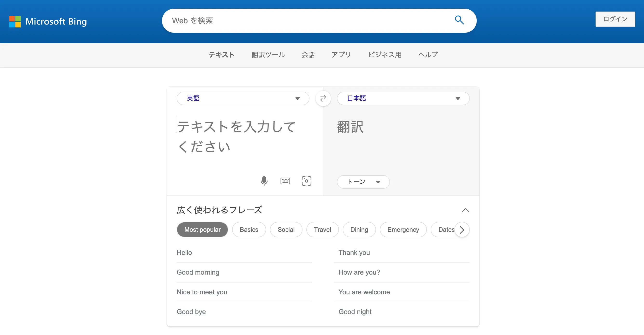Image resolution: width=644 pixels, height=335 pixels.
Task: Open the トーン dropdown
Action: coord(363,182)
